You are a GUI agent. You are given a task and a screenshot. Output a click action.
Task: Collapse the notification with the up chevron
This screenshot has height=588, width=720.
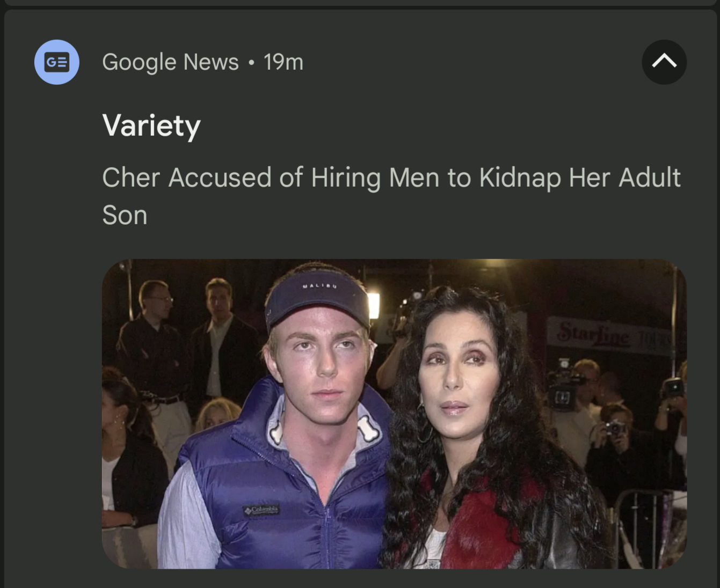click(664, 62)
